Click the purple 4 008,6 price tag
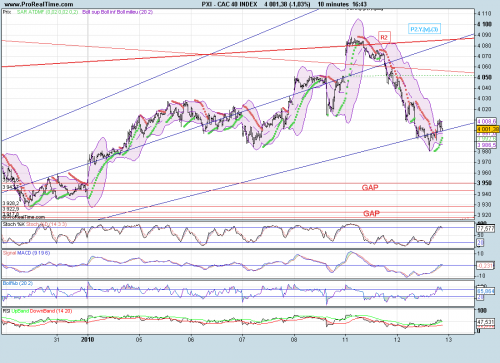 click(487, 121)
